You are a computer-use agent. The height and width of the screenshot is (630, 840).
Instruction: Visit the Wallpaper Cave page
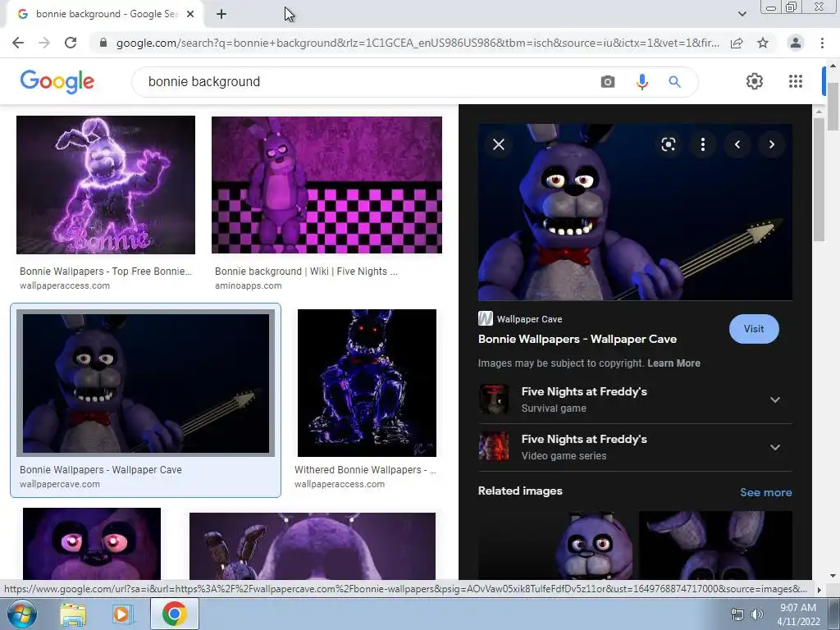(754, 329)
